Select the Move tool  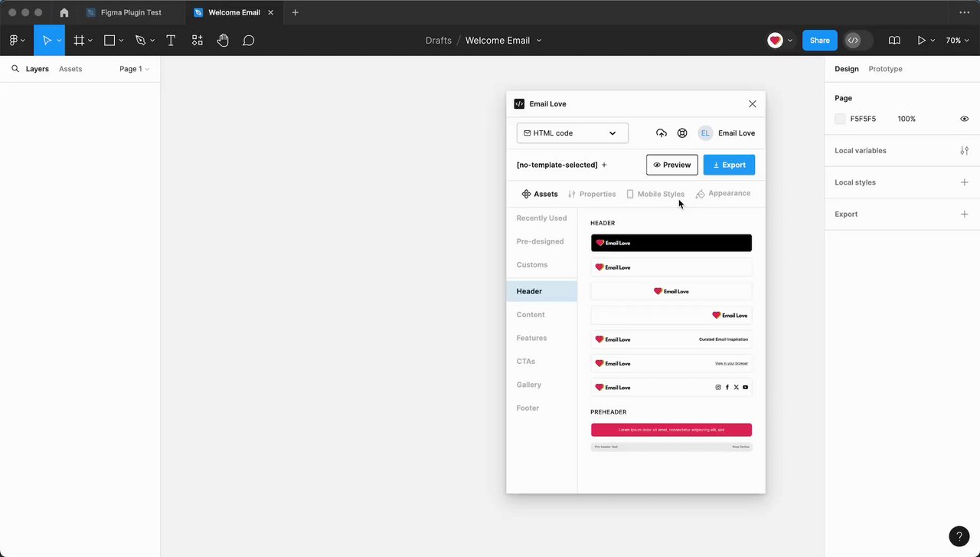coord(46,41)
